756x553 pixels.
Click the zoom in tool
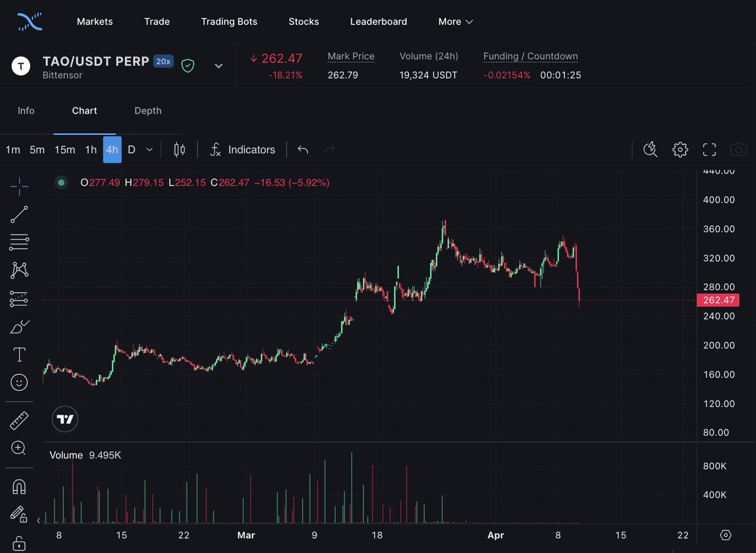(20, 448)
